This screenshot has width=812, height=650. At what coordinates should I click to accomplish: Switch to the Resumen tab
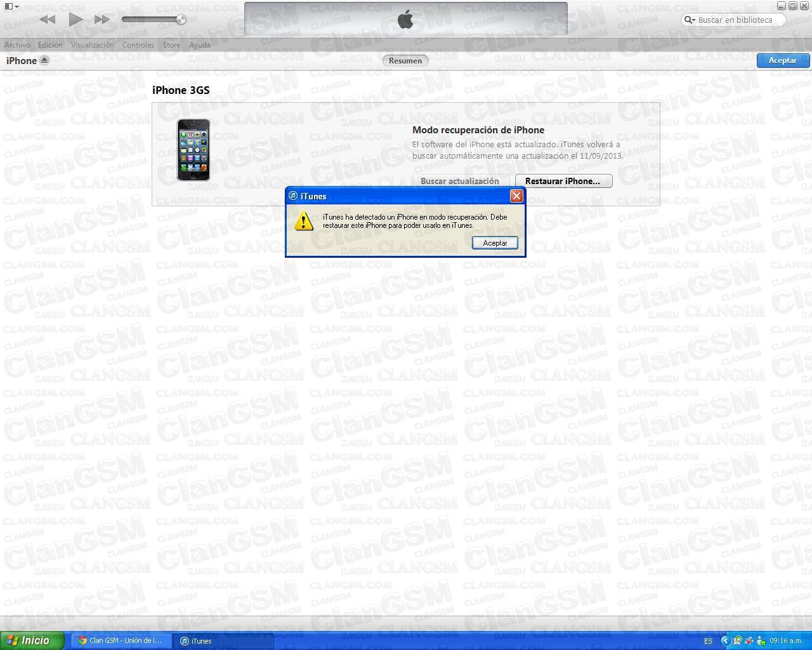click(x=405, y=60)
